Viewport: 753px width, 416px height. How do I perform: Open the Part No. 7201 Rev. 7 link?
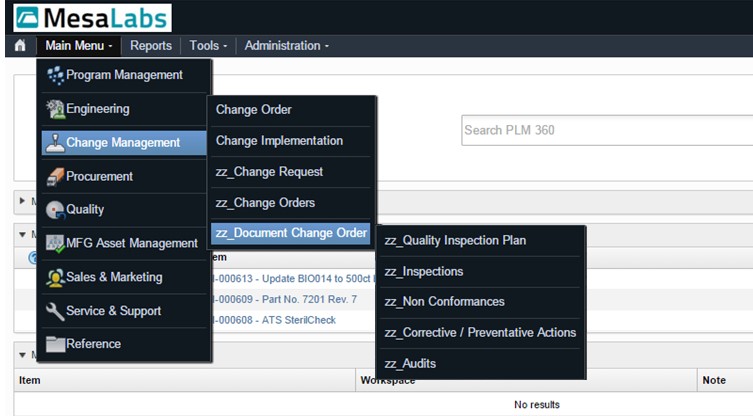(x=284, y=299)
